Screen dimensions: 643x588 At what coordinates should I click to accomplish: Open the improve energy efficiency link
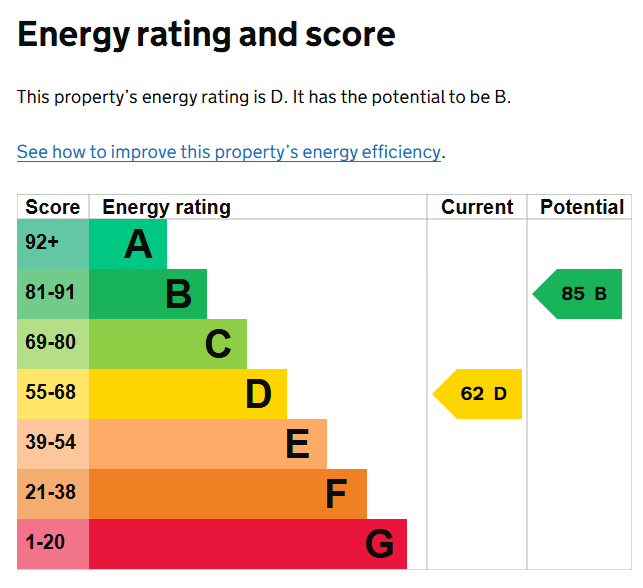(x=229, y=152)
